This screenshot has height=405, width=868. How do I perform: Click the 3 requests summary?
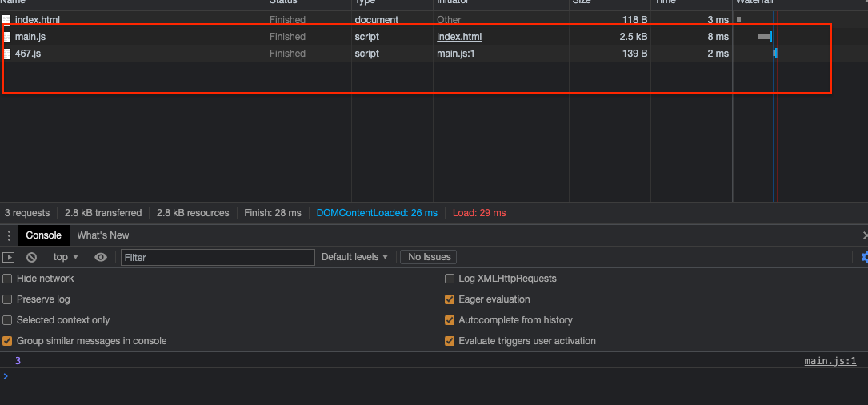[27, 213]
